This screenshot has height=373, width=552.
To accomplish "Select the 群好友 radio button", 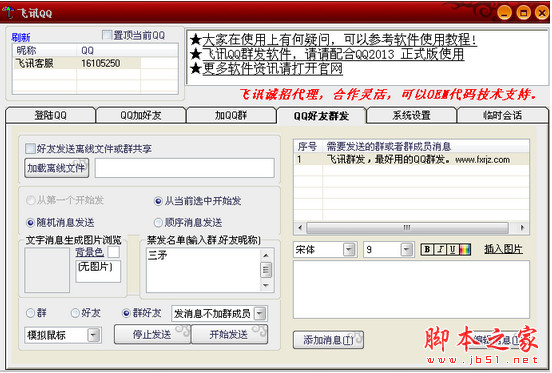I will point(126,313).
